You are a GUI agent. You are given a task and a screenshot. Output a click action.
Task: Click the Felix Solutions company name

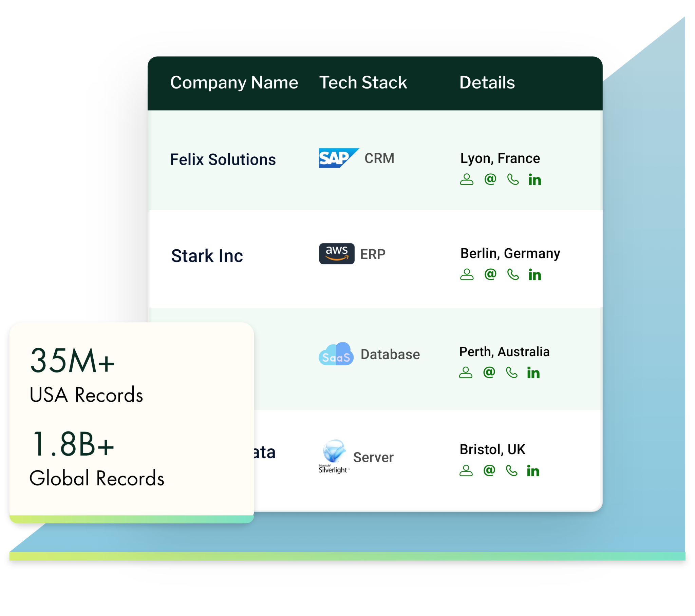tap(223, 159)
